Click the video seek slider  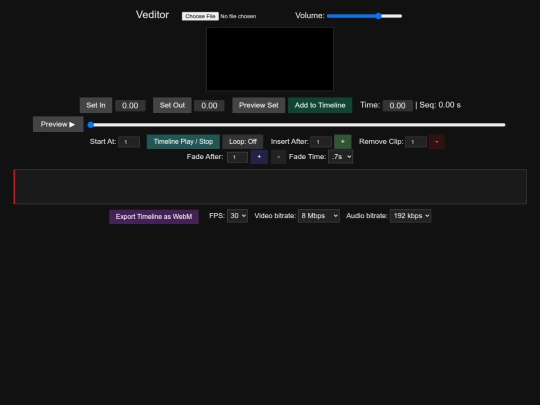point(297,125)
